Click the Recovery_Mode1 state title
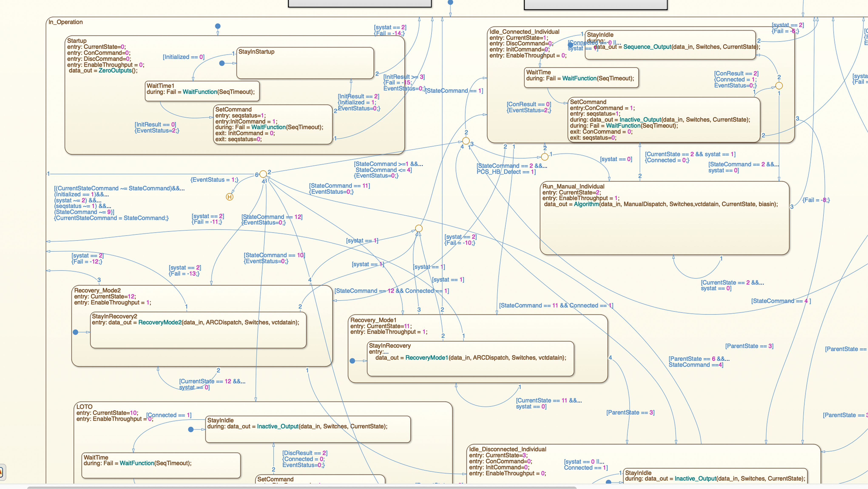The image size is (868, 489). (x=373, y=320)
